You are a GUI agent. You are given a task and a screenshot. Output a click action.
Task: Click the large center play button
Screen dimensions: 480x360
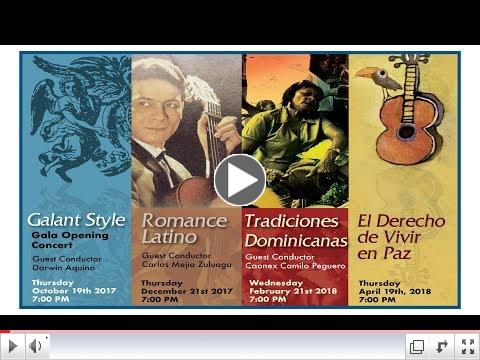coord(240,180)
